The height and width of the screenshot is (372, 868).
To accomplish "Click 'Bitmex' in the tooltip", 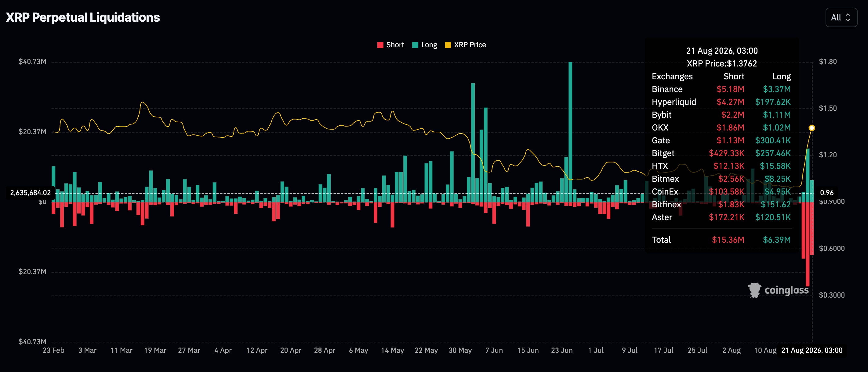I will (x=665, y=179).
